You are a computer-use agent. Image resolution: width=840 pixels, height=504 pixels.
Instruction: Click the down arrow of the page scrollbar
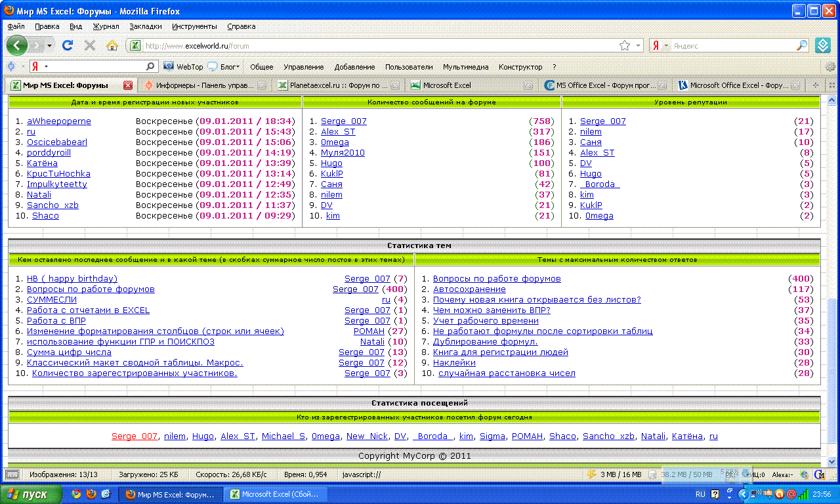(x=831, y=461)
